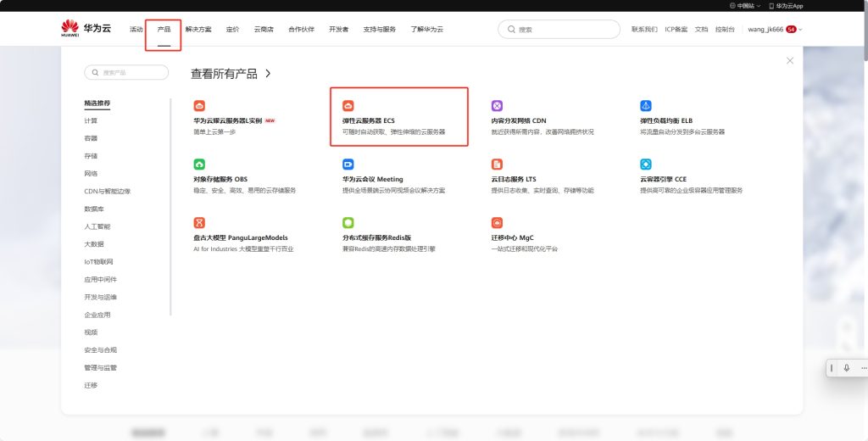
Task: Select IoT物联网 category
Action: click(x=98, y=262)
